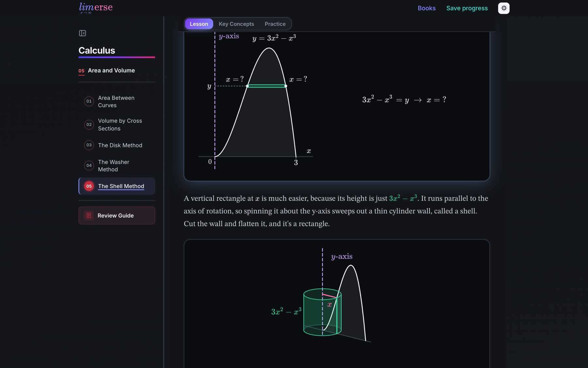Screen dimensions: 588x368
Task: Open the Books link
Action: point(426,8)
